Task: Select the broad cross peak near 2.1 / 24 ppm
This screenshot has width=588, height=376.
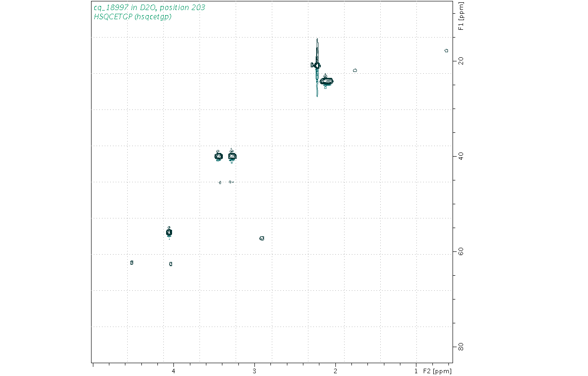Action: coord(326,81)
